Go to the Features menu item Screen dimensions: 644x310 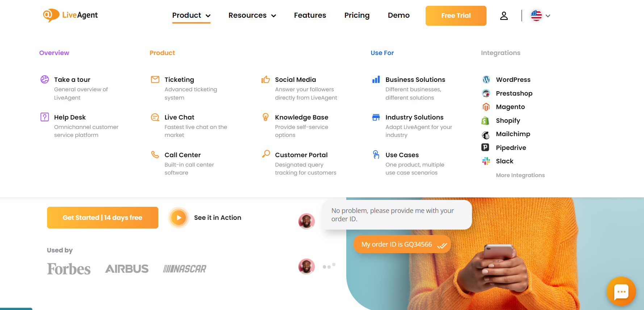[x=310, y=15]
